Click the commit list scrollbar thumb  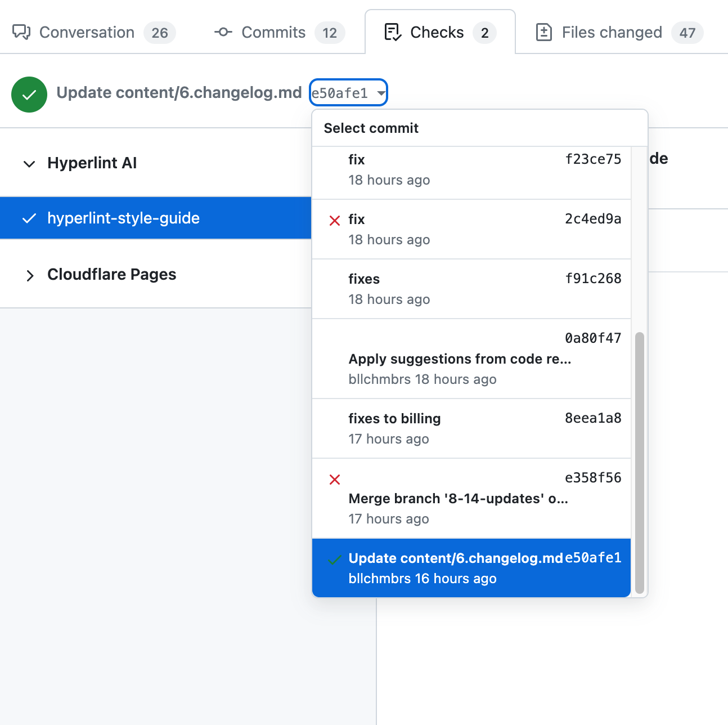[x=639, y=462]
